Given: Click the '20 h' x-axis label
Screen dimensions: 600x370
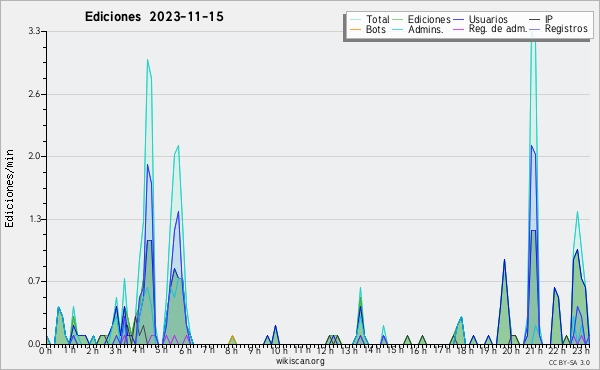Looking at the screenshot, I should pos(511,350).
